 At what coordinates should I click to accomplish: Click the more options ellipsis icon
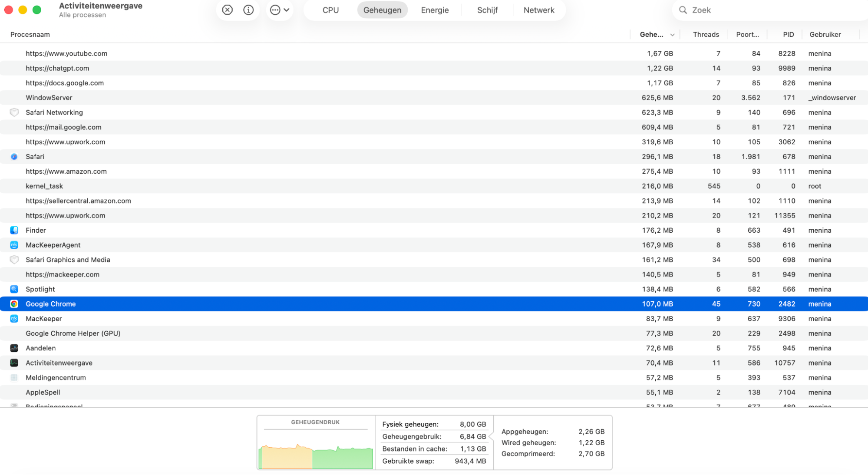coord(276,10)
